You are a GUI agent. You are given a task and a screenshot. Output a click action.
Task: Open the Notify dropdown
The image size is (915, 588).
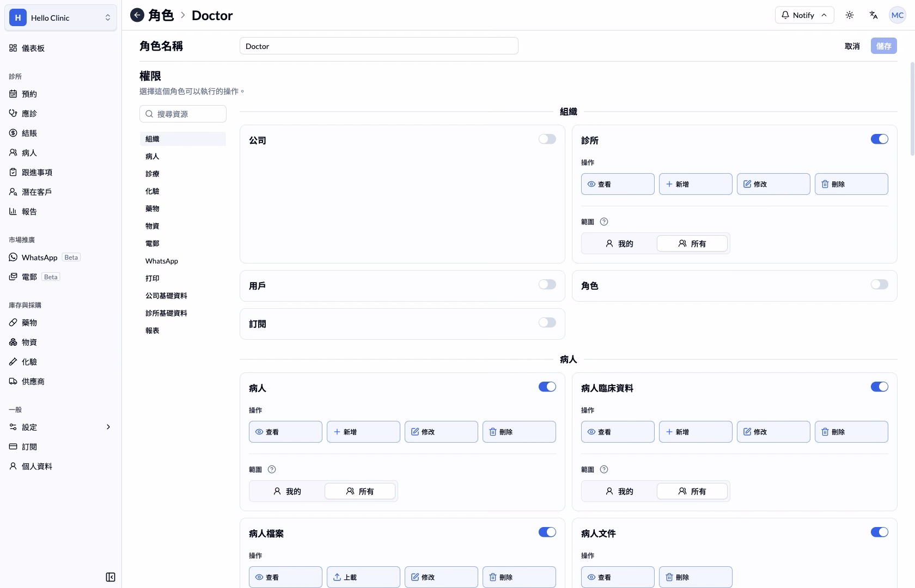click(x=804, y=15)
